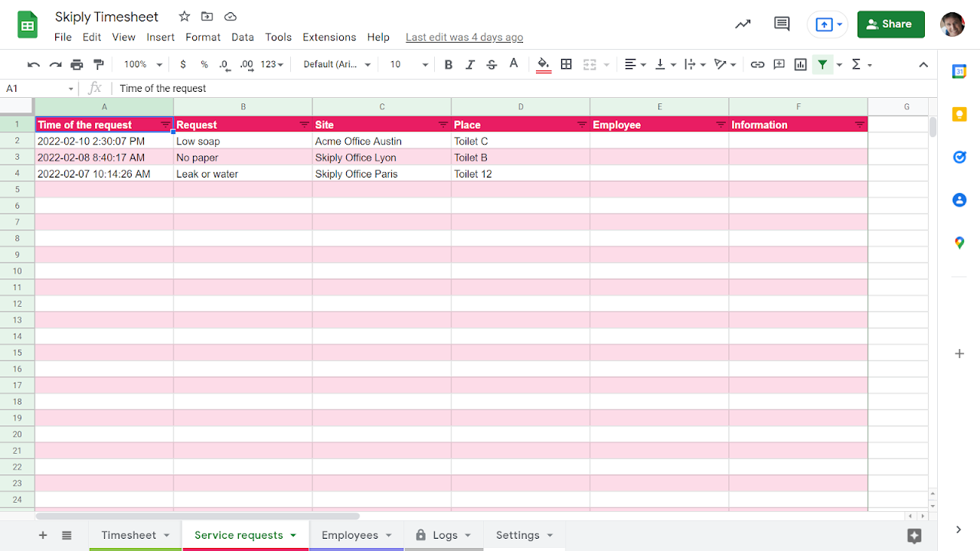980x551 pixels.
Task: Open filter views dropdown arrow
Action: pos(839,65)
